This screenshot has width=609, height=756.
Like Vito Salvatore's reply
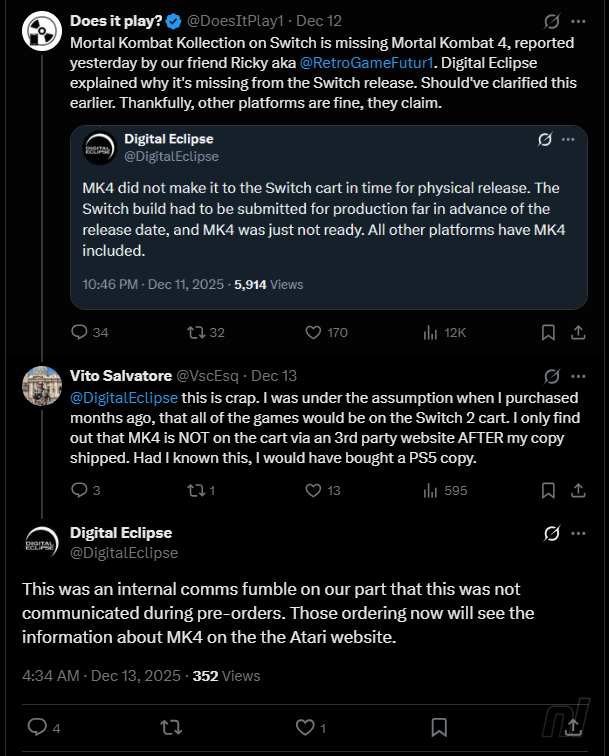[x=312, y=490]
